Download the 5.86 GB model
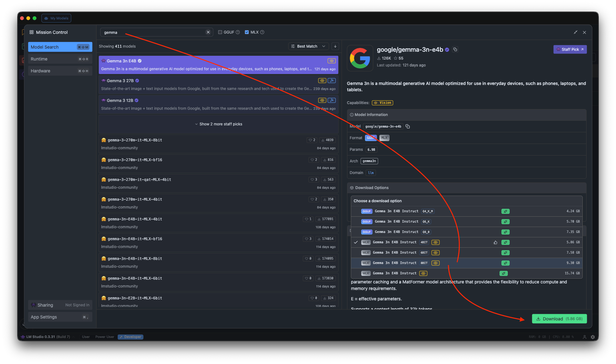The image size is (616, 364). point(559,319)
